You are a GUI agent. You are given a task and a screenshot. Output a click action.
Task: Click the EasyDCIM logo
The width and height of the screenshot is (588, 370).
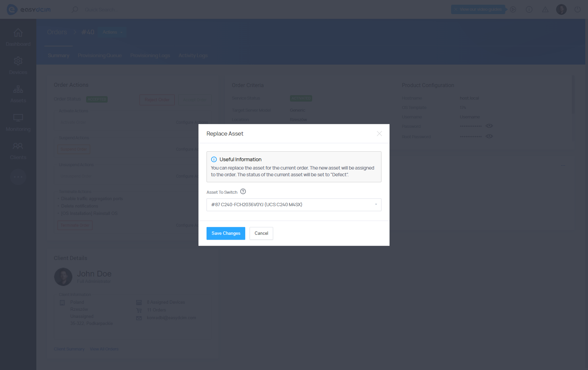[29, 9]
